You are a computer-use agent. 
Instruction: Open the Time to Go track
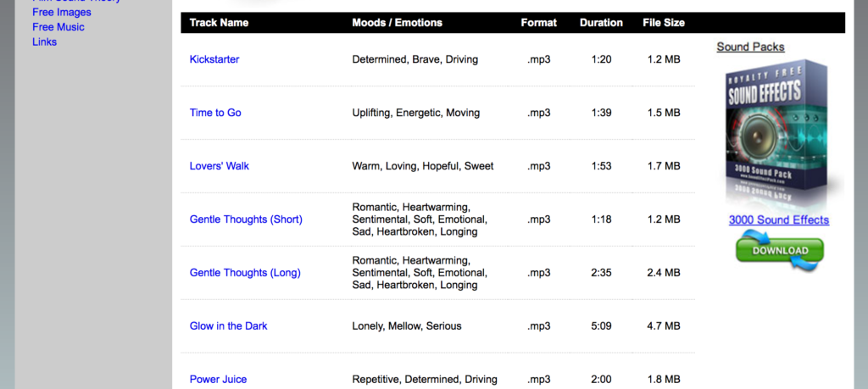[x=215, y=113]
